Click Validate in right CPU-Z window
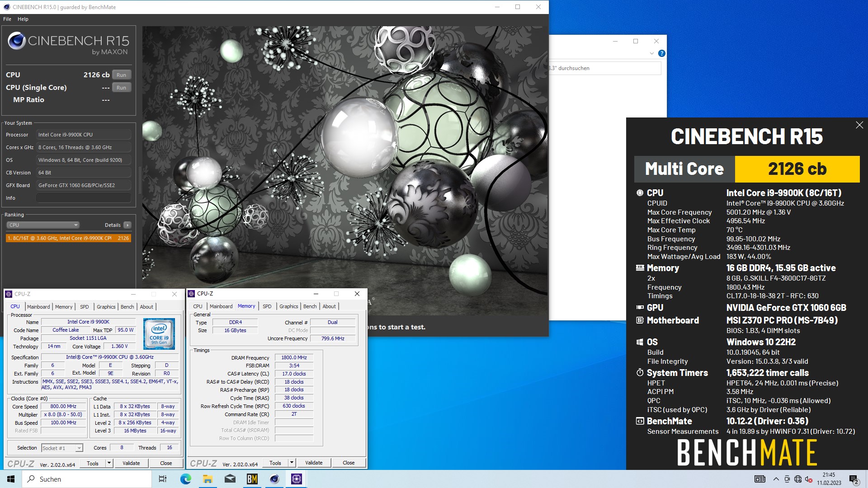This screenshot has height=488, width=868. pos(314,463)
